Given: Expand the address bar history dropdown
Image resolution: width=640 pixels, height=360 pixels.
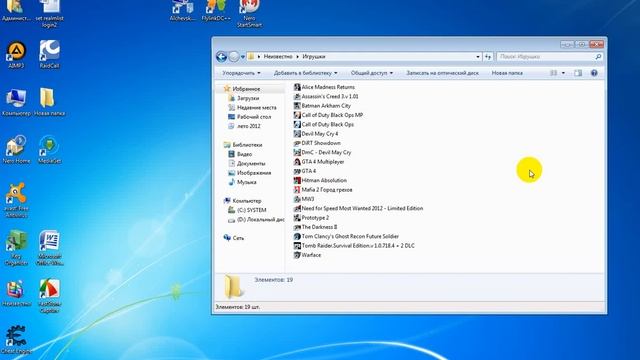Looking at the screenshot, I should coord(478,57).
